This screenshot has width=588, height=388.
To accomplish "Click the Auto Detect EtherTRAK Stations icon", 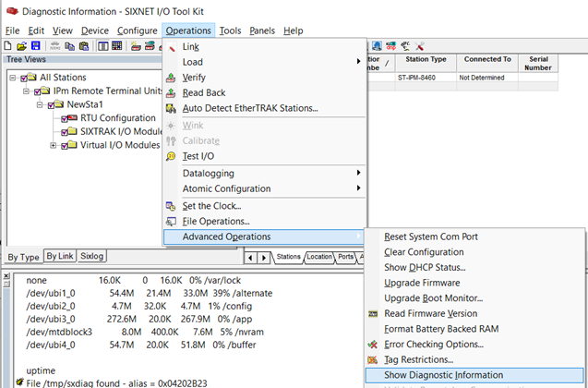I will pos(171,108).
